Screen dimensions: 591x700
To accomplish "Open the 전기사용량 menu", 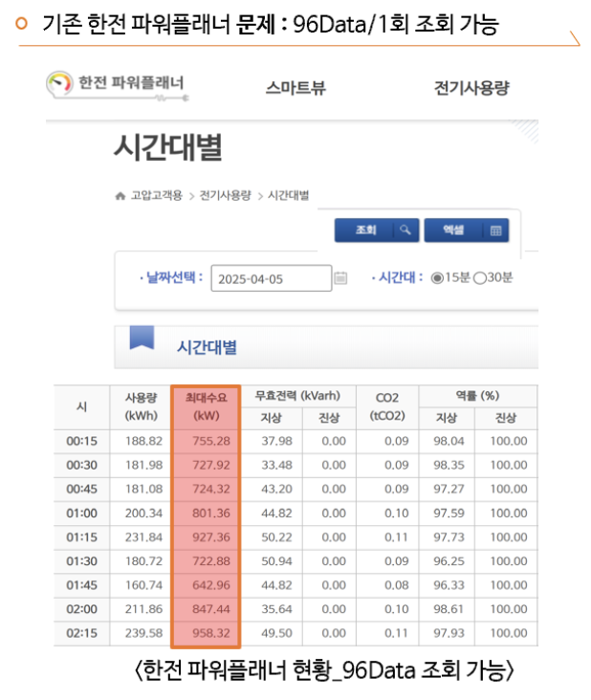I will (471, 88).
